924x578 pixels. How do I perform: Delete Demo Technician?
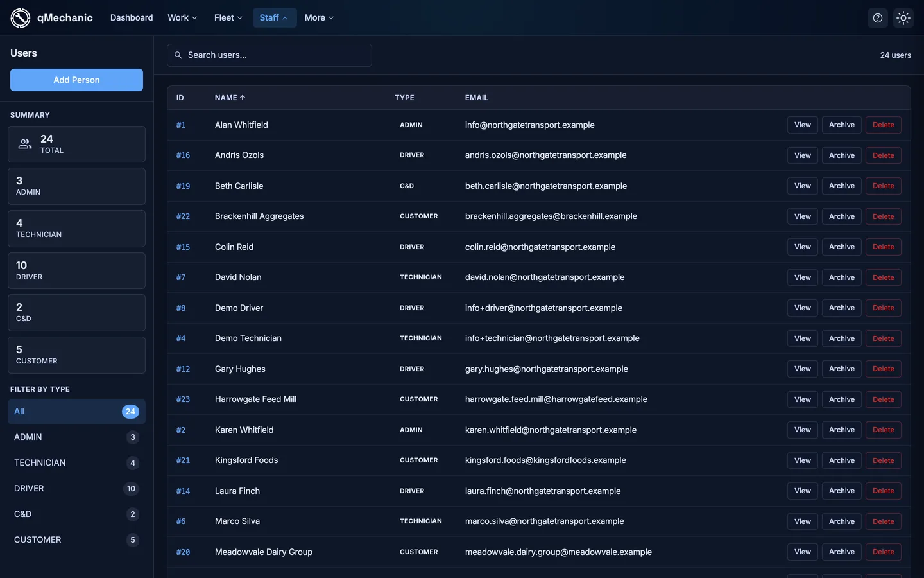click(x=884, y=338)
